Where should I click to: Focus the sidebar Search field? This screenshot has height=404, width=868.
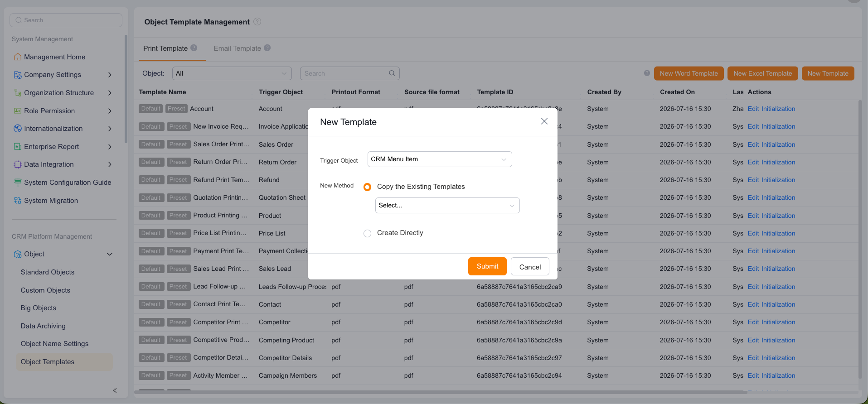pos(66,20)
